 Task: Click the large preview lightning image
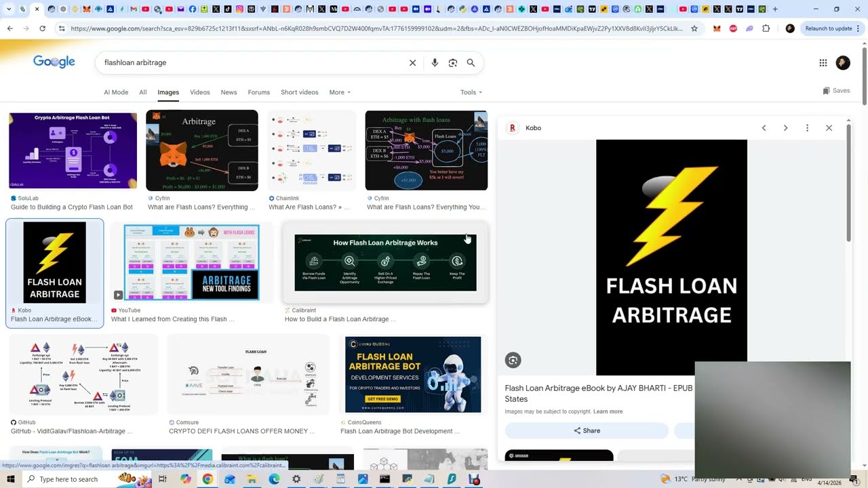[x=671, y=258]
